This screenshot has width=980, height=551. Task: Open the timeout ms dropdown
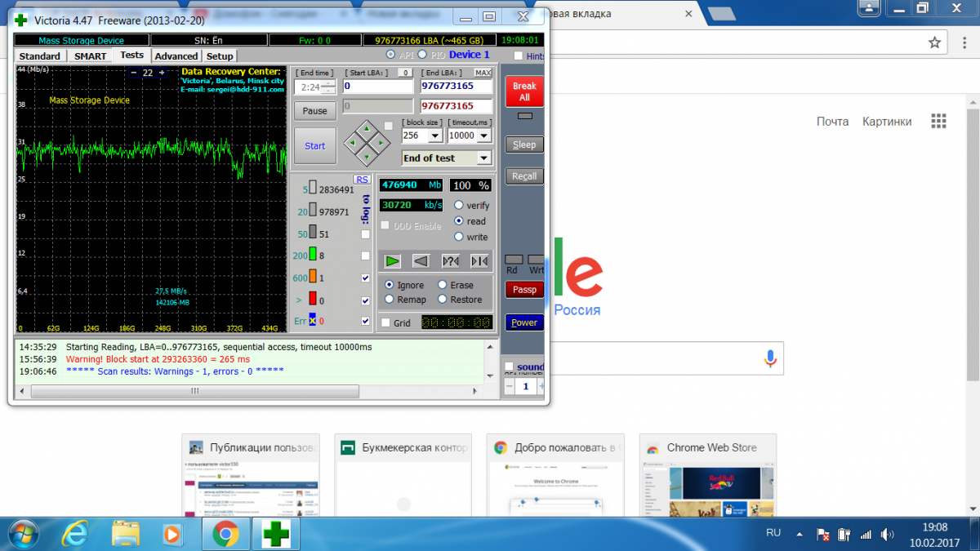point(483,136)
